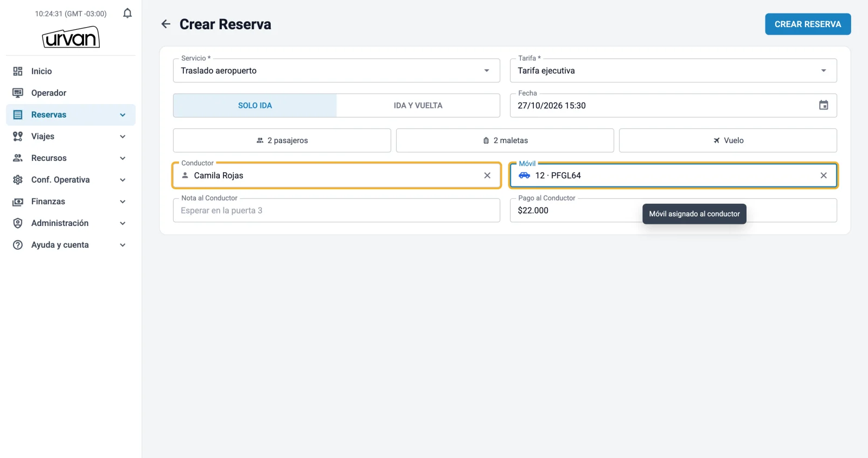The height and width of the screenshot is (458, 868).
Task: Open Inicio in the sidebar
Action: (x=71, y=71)
